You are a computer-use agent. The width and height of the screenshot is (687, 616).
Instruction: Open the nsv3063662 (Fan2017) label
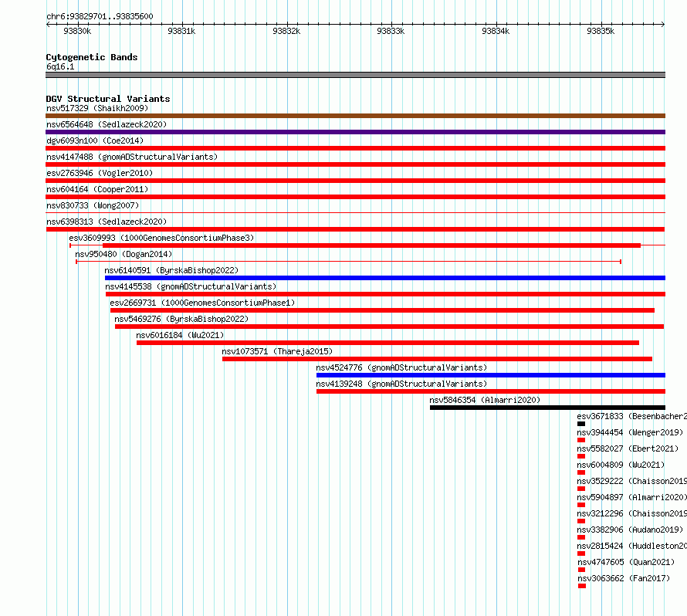(x=624, y=578)
